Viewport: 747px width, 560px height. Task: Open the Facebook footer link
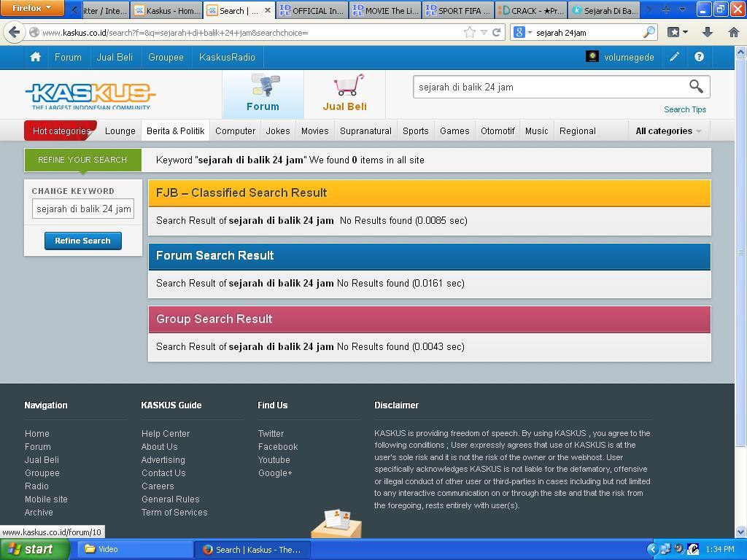(278, 447)
